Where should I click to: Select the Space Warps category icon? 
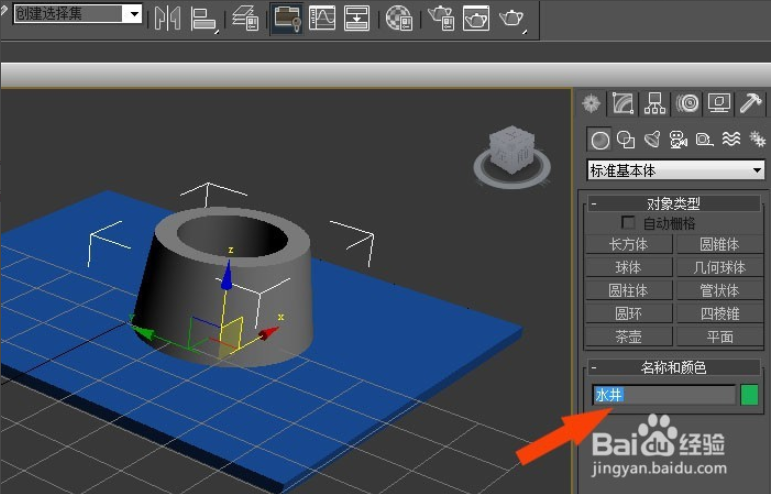coord(731,140)
